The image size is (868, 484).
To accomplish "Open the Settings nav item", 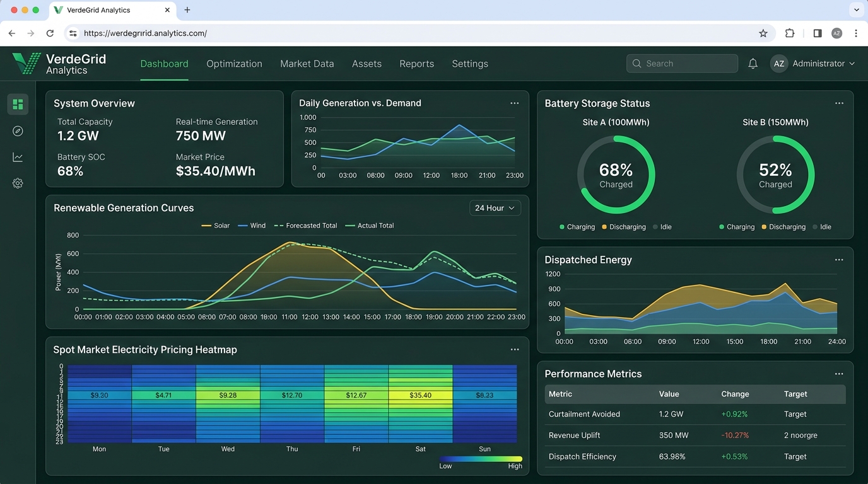I will coord(470,64).
